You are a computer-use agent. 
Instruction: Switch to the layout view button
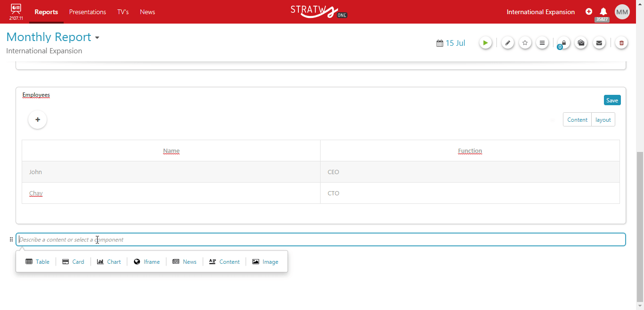(603, 120)
